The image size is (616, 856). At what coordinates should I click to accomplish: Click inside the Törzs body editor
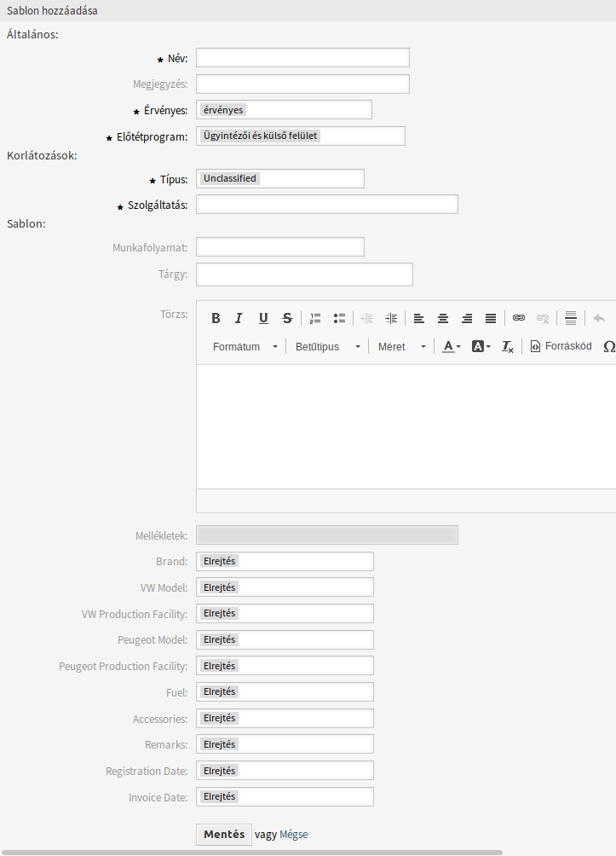(406, 426)
